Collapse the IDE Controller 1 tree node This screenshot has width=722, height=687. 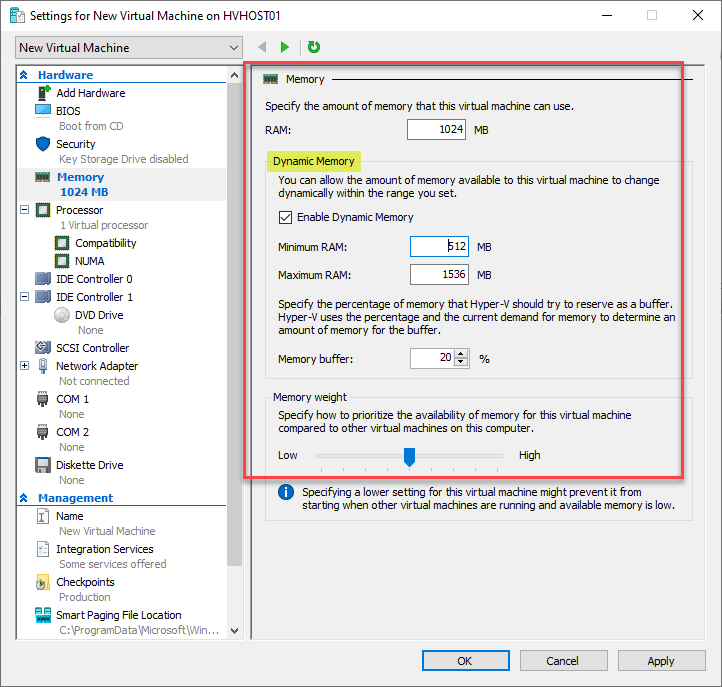pyautogui.click(x=24, y=297)
